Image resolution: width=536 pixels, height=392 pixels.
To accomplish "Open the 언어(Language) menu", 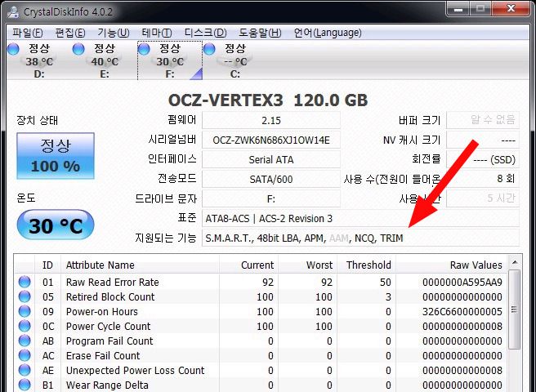I will (328, 33).
